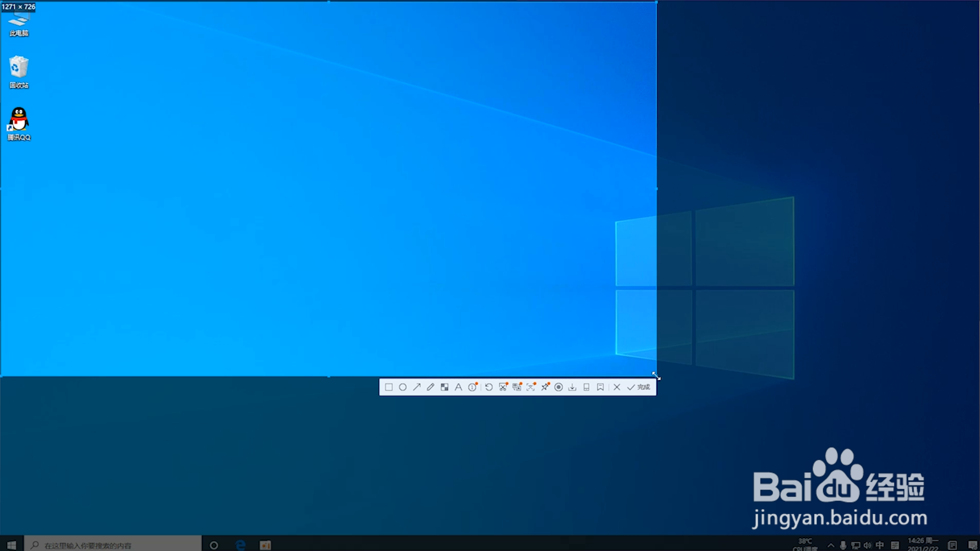Select the ellipse drawing tool
This screenshot has height=551, width=980.
403,387
